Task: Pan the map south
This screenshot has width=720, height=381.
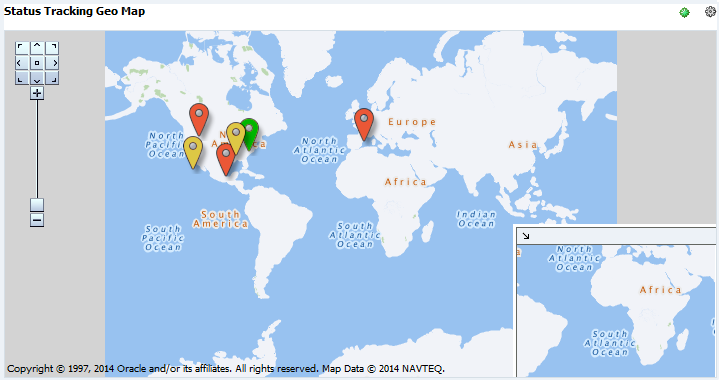Action: pos(37,78)
